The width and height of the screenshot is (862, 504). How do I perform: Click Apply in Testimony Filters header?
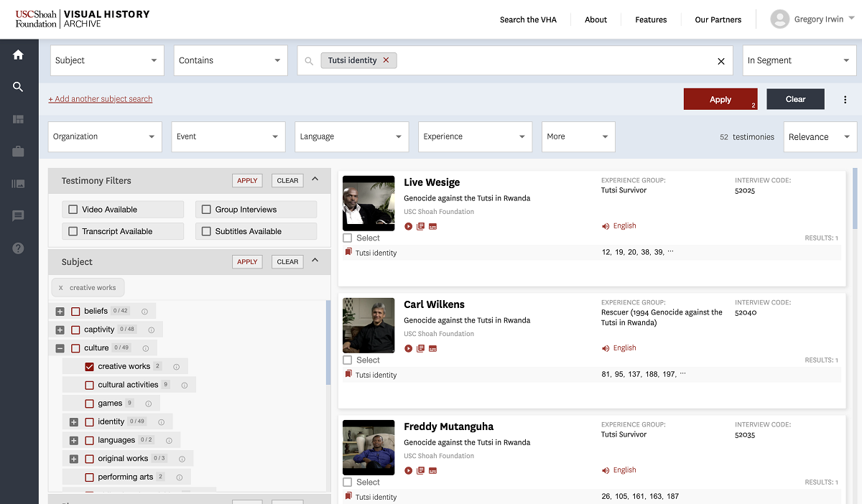(x=247, y=181)
